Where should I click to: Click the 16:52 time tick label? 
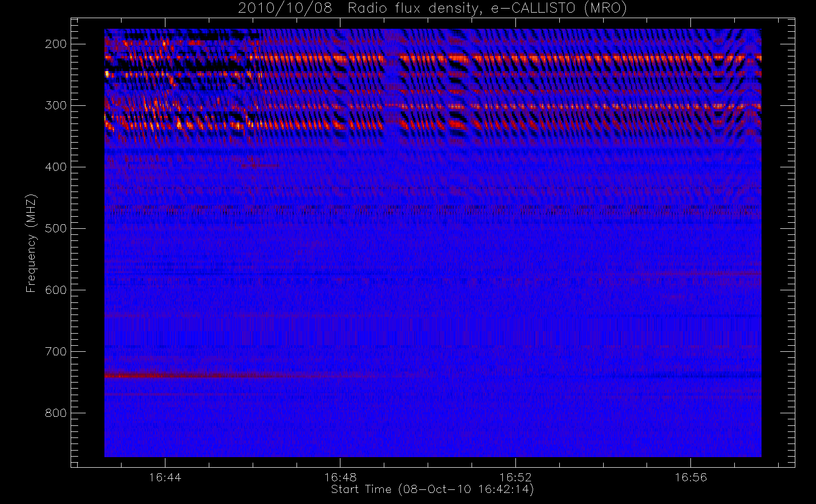[515, 477]
